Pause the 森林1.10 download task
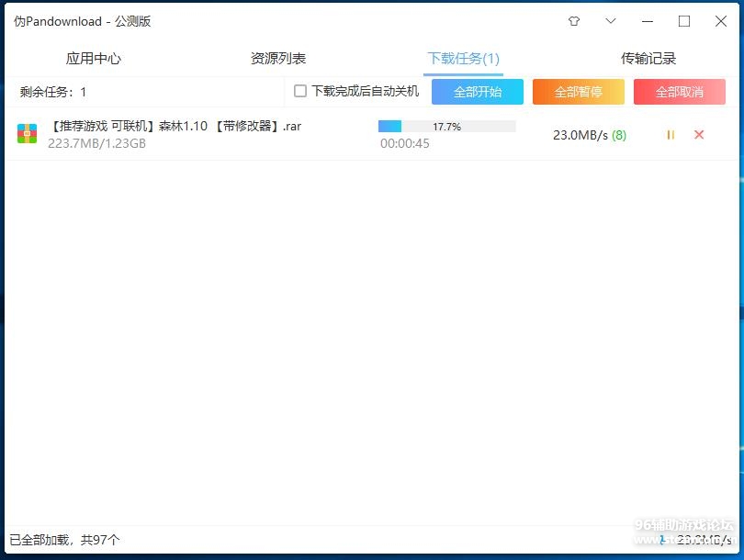This screenshot has height=560, width=744. click(671, 135)
